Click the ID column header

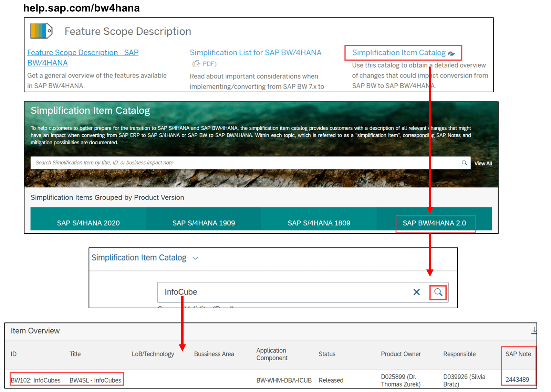[14, 354]
